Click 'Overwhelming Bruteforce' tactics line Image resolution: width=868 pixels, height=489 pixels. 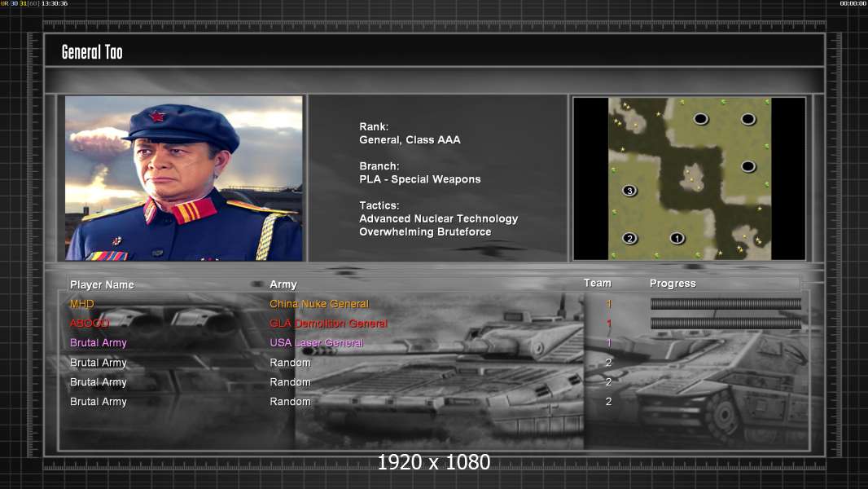pyautogui.click(x=425, y=232)
